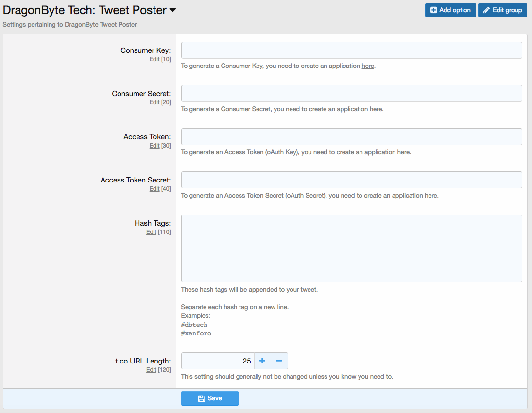This screenshot has height=413, width=532.
Task: Click the Add option button
Action: [450, 10]
